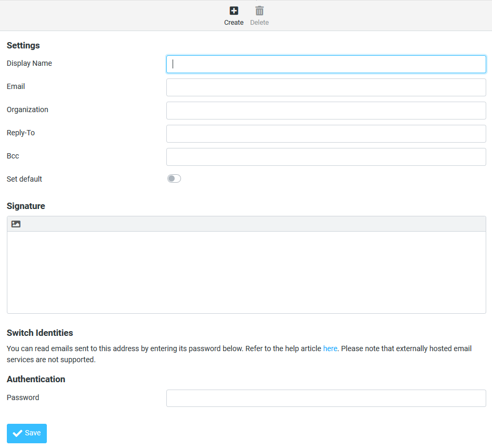Click the "Display Name" label text
The image size is (492, 448).
coord(29,63)
